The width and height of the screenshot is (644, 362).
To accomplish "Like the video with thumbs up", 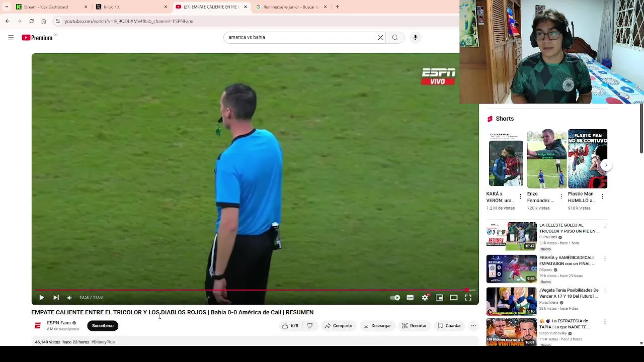I will coord(290,326).
